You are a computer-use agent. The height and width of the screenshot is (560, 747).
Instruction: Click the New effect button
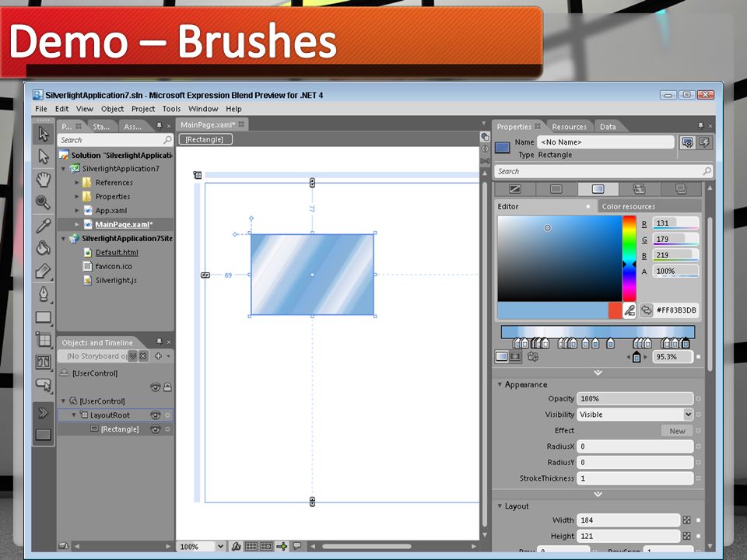(x=677, y=430)
